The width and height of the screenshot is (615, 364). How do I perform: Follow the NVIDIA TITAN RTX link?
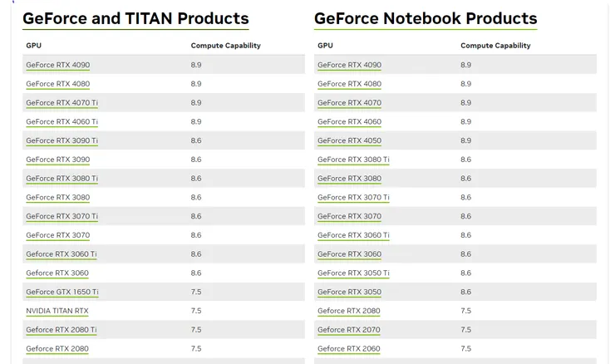(57, 311)
